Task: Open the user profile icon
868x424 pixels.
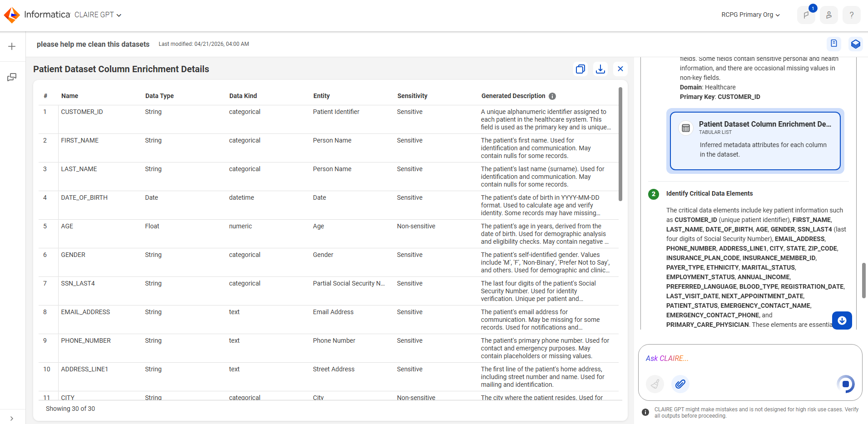Action: click(829, 15)
